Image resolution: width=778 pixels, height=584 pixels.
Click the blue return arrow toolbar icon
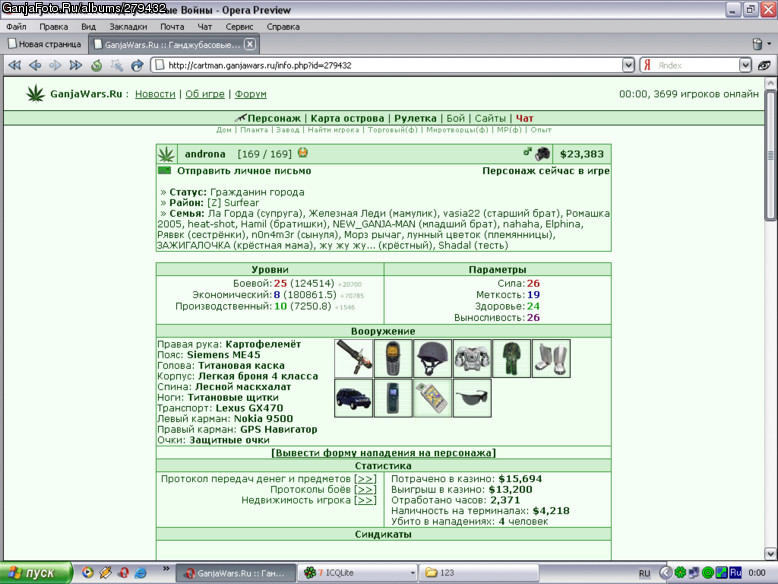pyautogui.click(x=137, y=65)
